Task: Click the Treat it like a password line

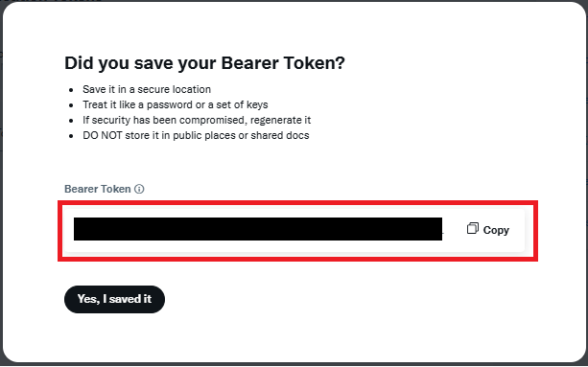Action: [x=176, y=104]
